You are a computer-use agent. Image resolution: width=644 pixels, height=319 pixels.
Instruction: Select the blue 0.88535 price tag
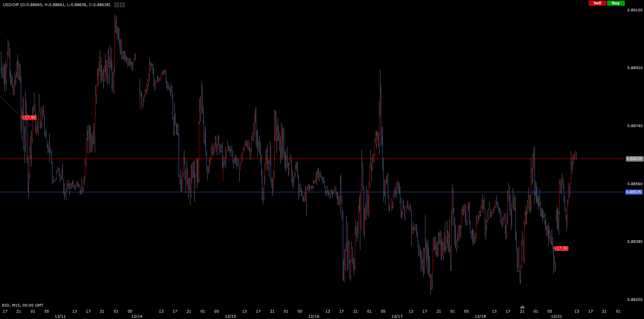(634, 192)
